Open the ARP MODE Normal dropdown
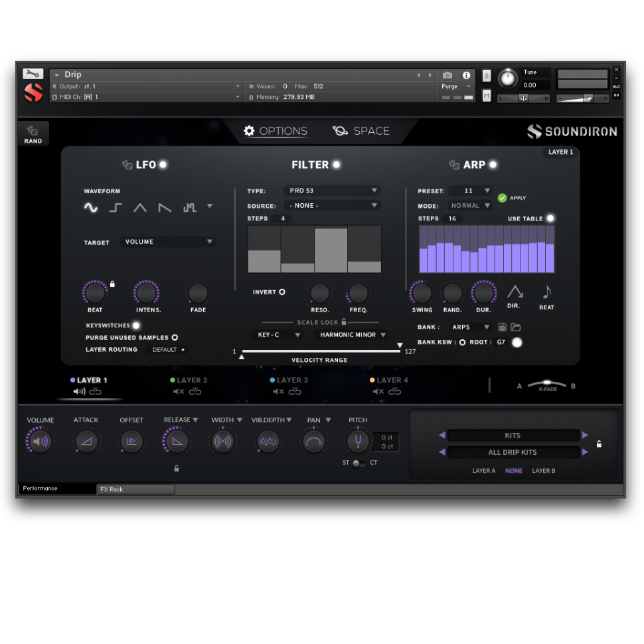This screenshot has width=644, height=644. click(470, 205)
